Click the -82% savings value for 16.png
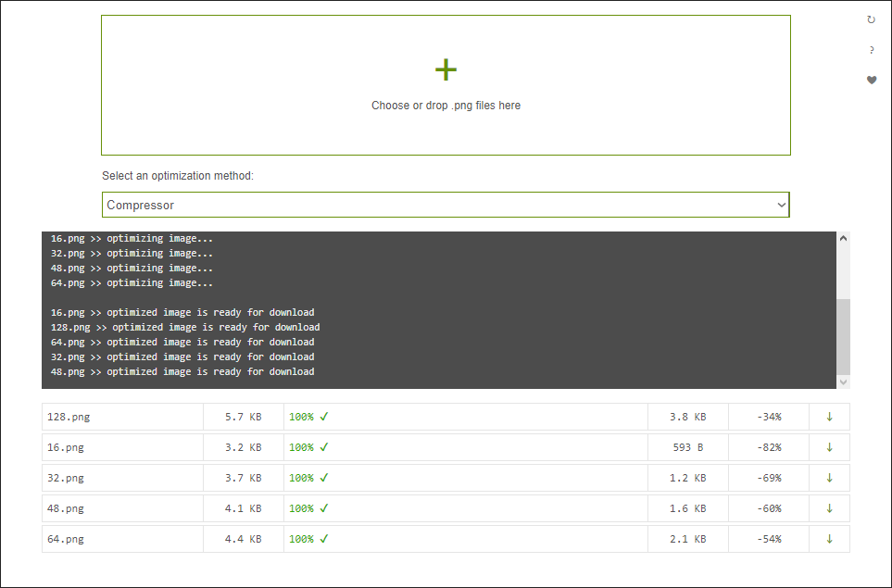 (768, 446)
